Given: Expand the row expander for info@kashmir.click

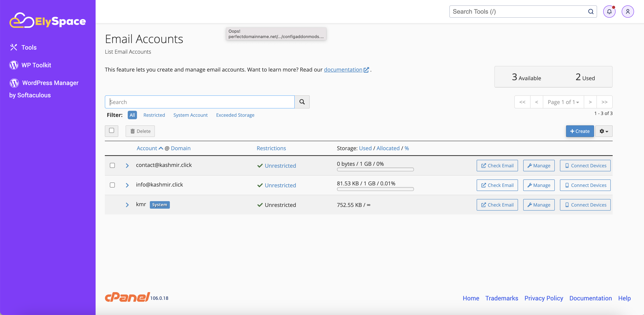Looking at the screenshot, I should (128, 185).
